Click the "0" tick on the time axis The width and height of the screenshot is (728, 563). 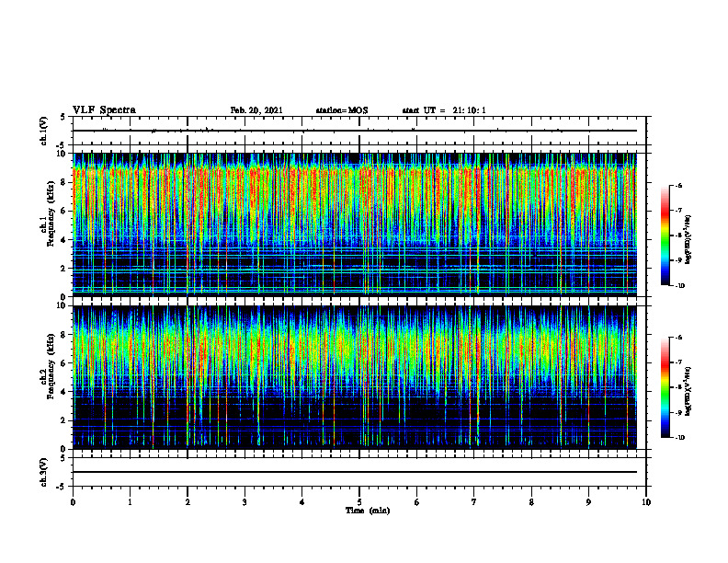[73, 502]
